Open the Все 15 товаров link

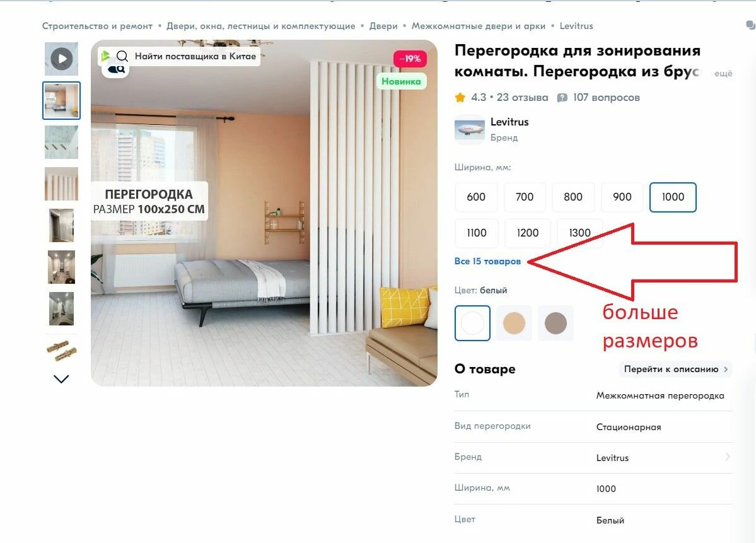487,261
